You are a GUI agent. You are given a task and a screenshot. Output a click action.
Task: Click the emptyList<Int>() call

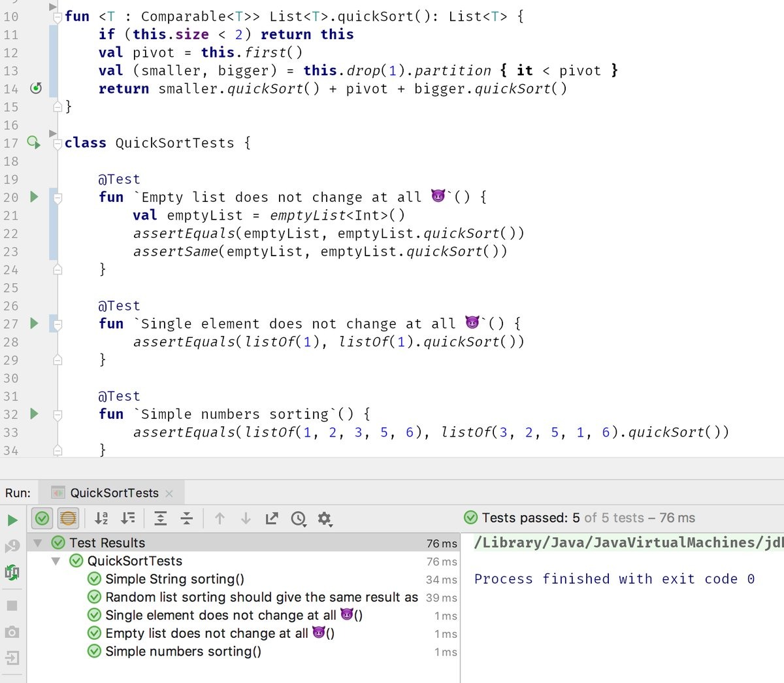pos(337,215)
